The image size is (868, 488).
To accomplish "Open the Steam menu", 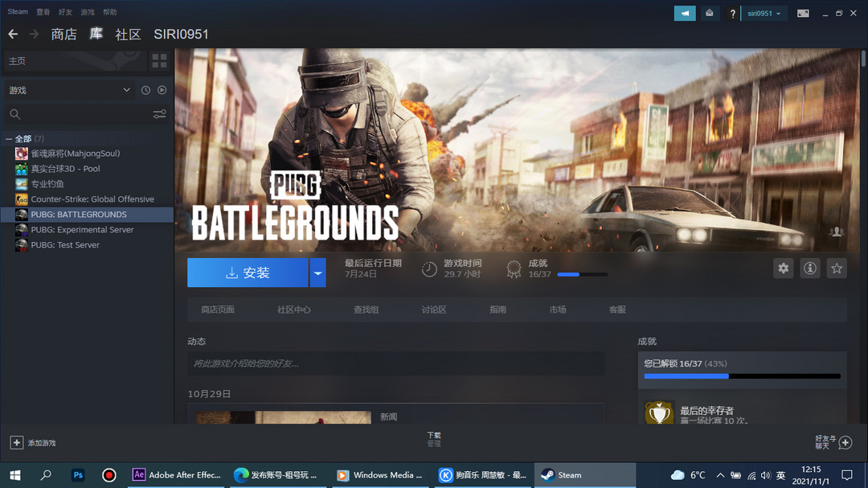I will [x=18, y=11].
